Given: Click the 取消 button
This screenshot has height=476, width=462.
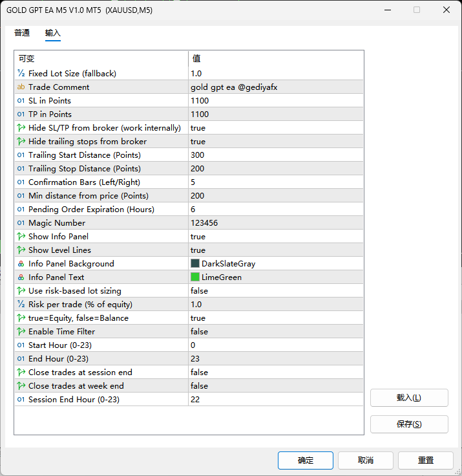Looking at the screenshot, I should pos(366,460).
